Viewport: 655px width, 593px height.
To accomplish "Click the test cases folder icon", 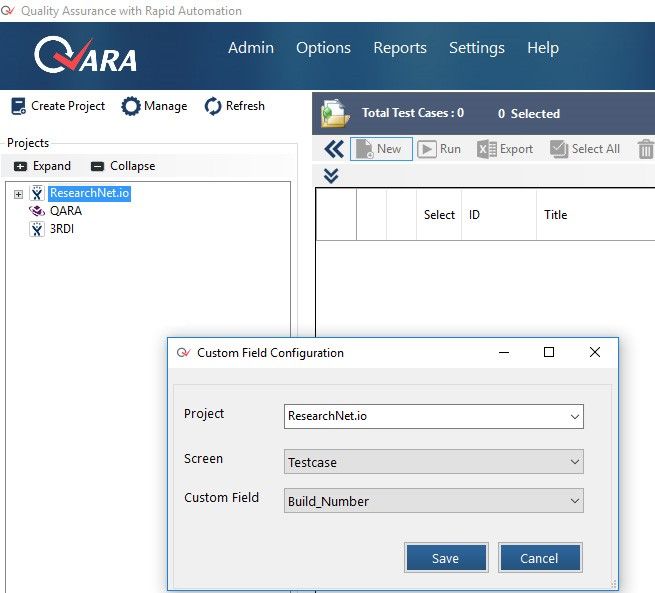I will coord(335,114).
